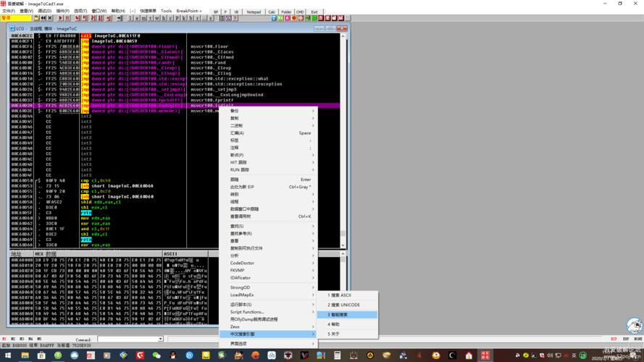Open the Tools menu

[166, 11]
